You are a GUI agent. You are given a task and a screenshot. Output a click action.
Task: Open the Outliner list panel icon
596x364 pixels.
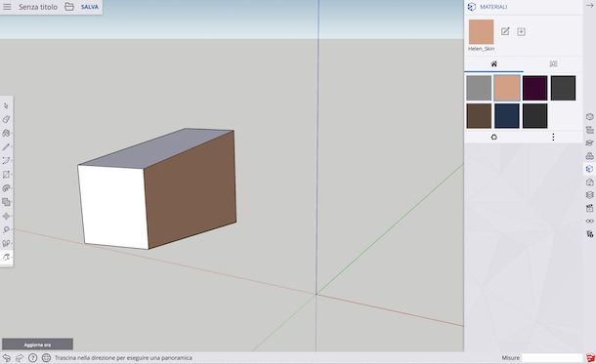pyautogui.click(x=589, y=130)
